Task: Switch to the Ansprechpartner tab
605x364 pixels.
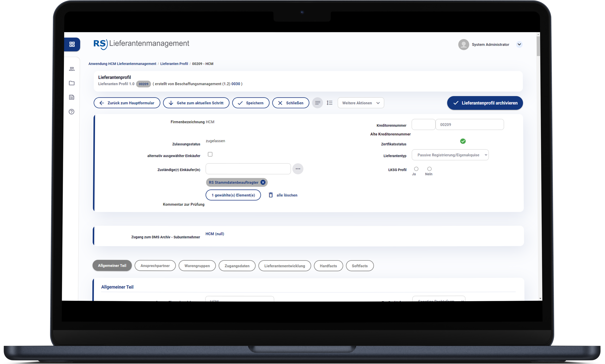Action: coord(155,266)
